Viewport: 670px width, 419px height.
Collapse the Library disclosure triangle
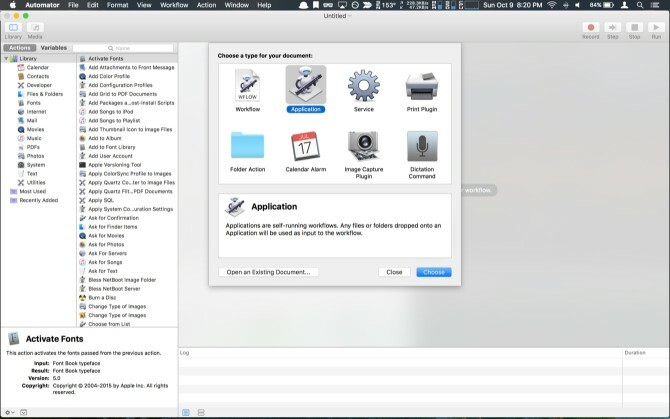(x=6, y=59)
